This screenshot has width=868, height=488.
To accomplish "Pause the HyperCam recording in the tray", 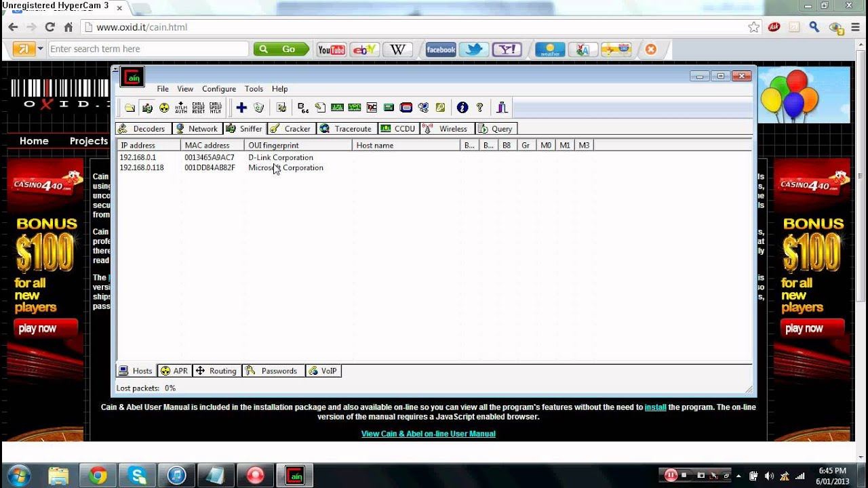I will [x=670, y=475].
